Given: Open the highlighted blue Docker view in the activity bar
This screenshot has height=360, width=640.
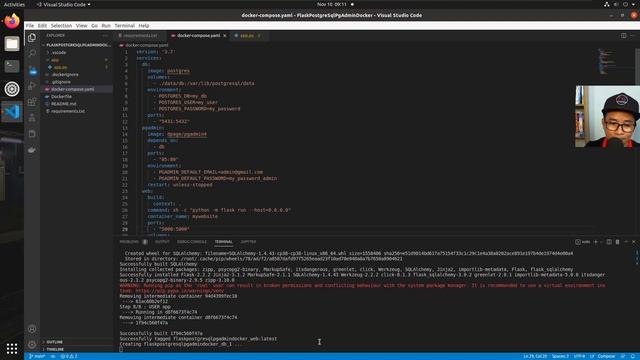Looking at the screenshot, I should click(x=32, y=70).
